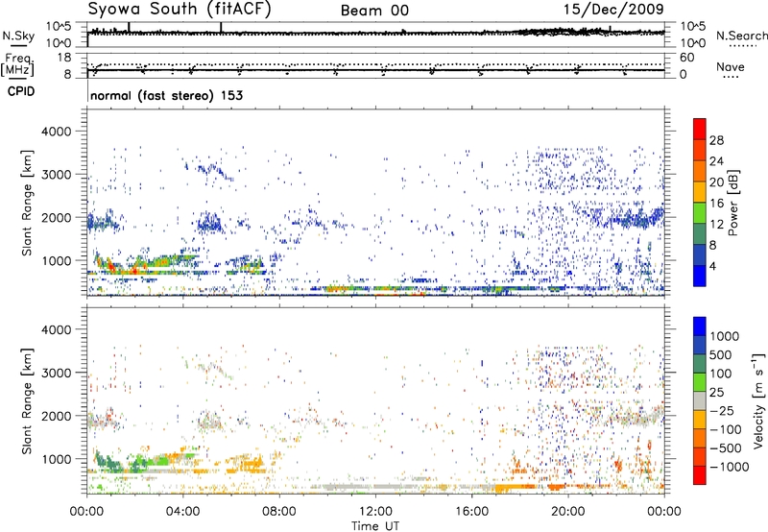This screenshot has width=768, height=532.
Task: Click the 'Beam 00' label
Action: tap(374, 11)
